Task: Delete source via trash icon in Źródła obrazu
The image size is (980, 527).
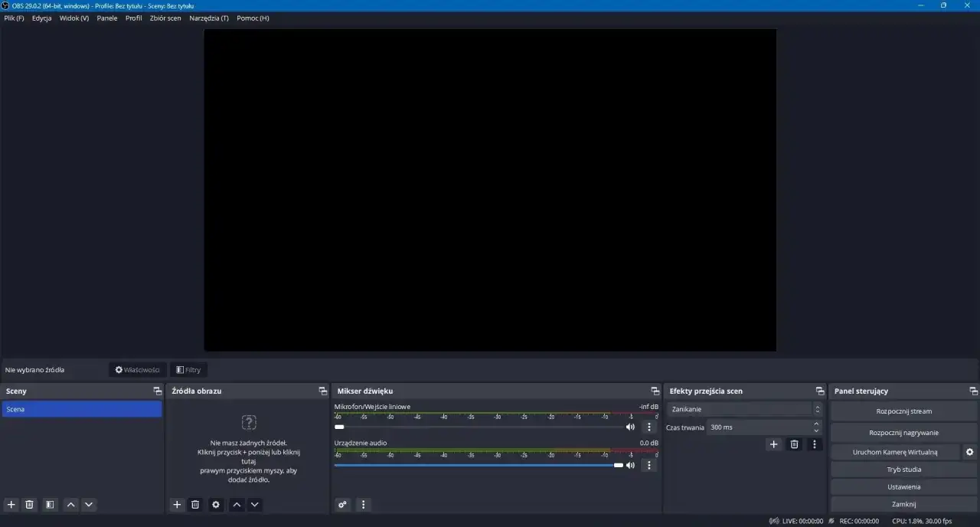Action: 195,505
